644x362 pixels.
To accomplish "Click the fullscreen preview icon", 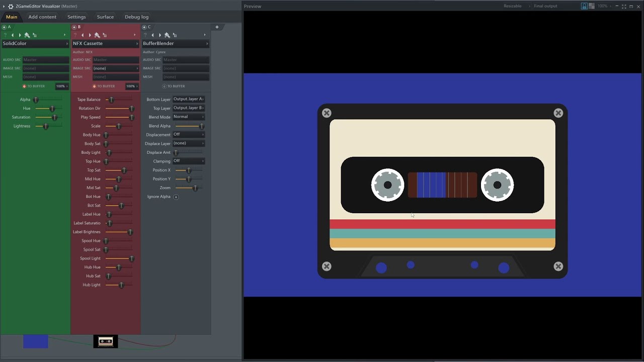I will pyautogui.click(x=624, y=6).
